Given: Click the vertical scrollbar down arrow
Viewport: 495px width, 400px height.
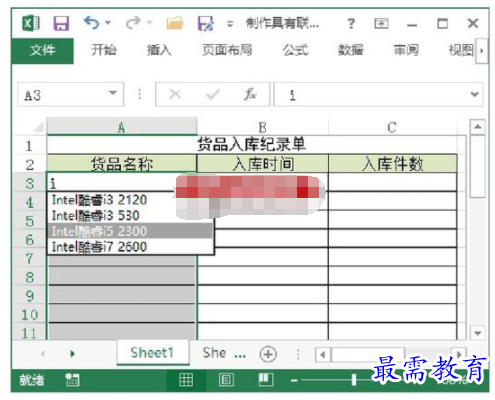Looking at the screenshot, I should (478, 332).
